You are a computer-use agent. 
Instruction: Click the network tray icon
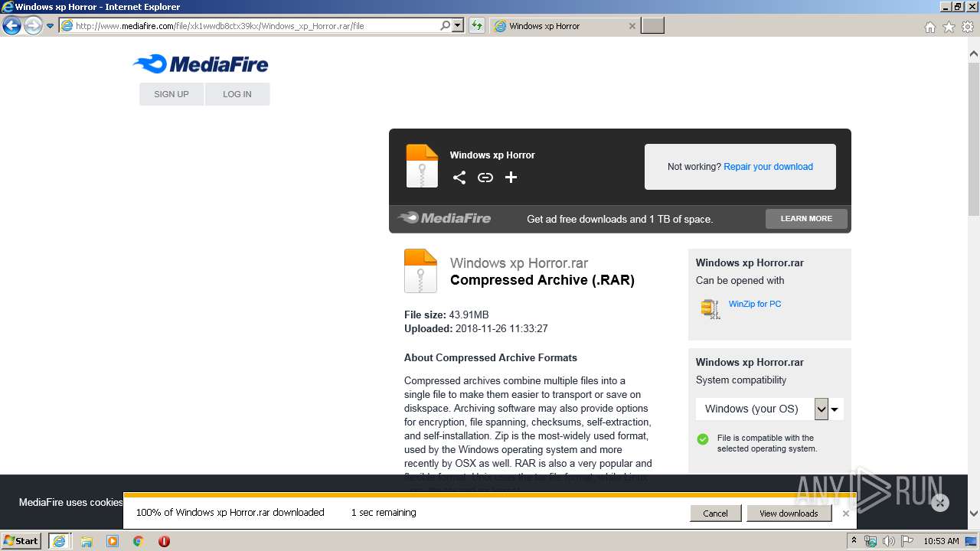tap(871, 541)
